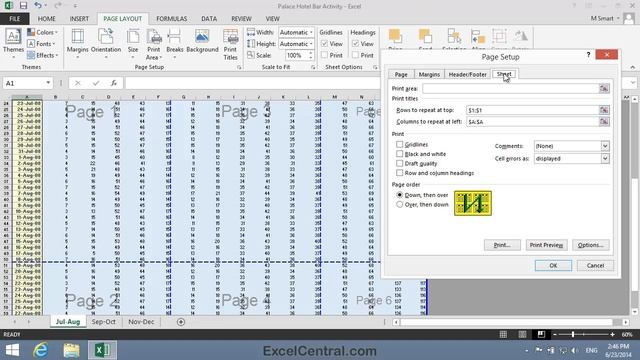Add a new sheet
640x360 pixels.
tap(181, 322)
